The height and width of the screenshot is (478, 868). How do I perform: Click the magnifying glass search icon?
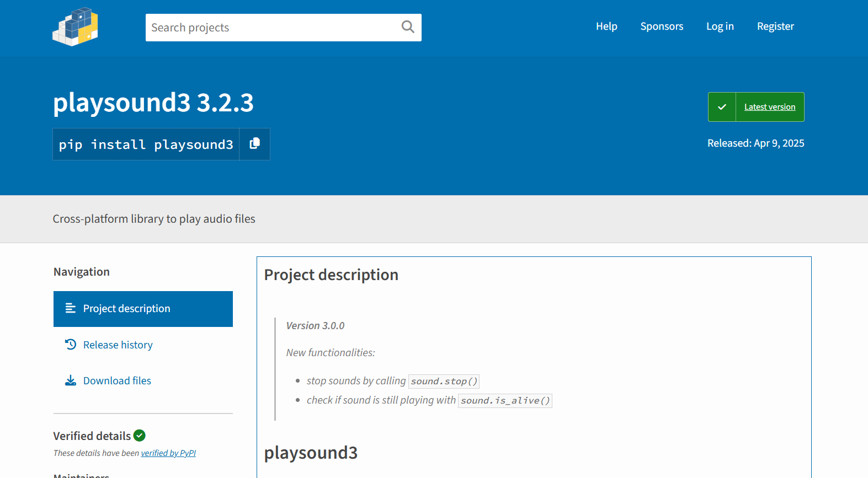pos(407,27)
